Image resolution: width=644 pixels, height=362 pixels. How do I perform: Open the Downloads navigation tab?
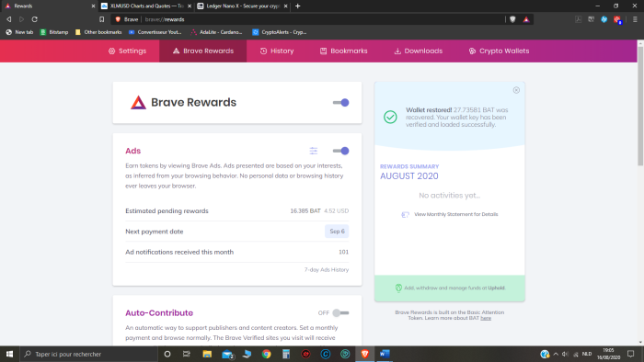(418, 51)
